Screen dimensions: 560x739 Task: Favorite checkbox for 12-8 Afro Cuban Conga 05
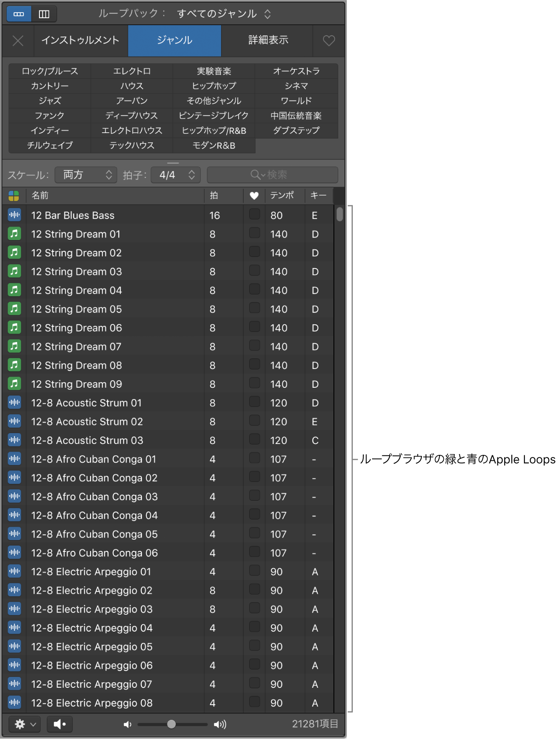tap(254, 533)
